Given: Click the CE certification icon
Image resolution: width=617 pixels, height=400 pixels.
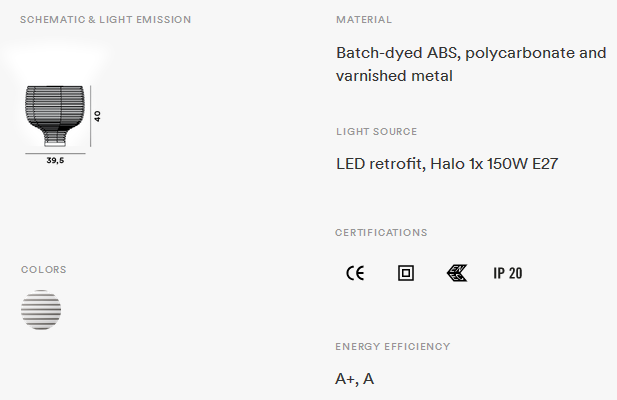Looking at the screenshot, I should pyautogui.click(x=355, y=273).
